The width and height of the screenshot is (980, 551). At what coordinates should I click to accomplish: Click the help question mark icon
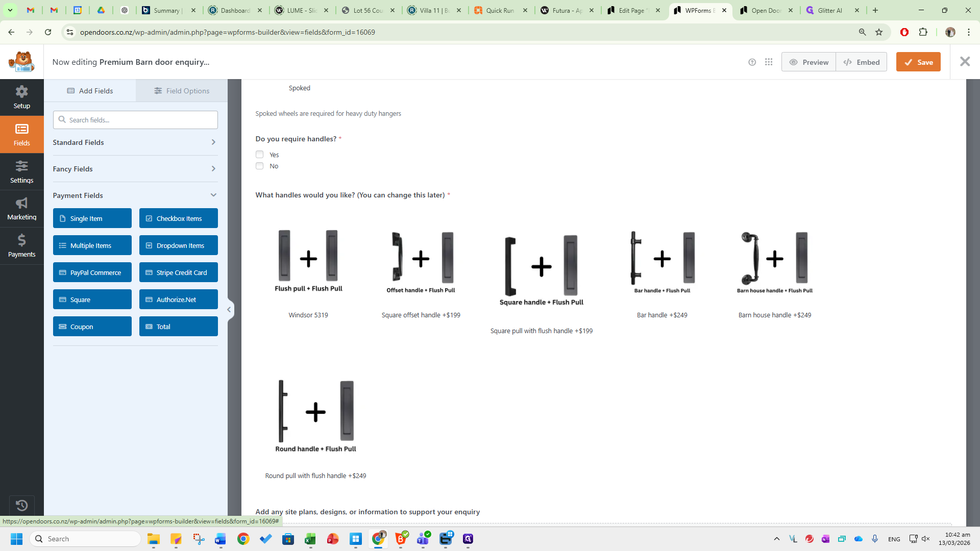[752, 62]
